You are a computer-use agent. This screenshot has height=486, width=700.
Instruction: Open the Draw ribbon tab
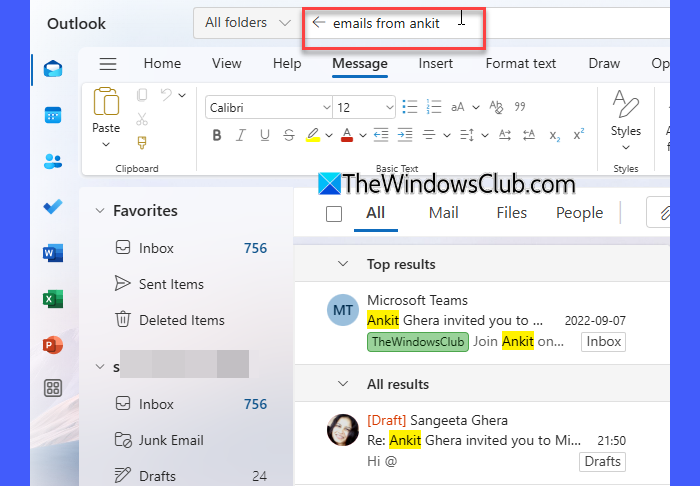[604, 64]
